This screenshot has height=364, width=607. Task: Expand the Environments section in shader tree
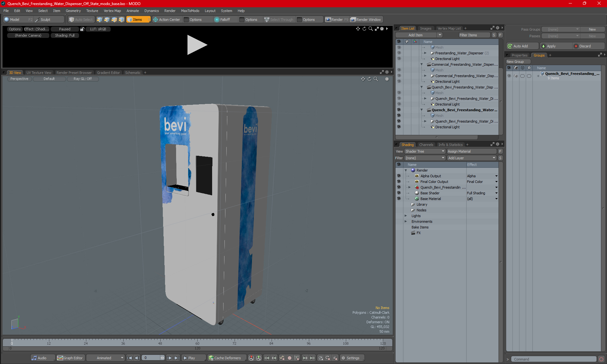(x=407, y=221)
